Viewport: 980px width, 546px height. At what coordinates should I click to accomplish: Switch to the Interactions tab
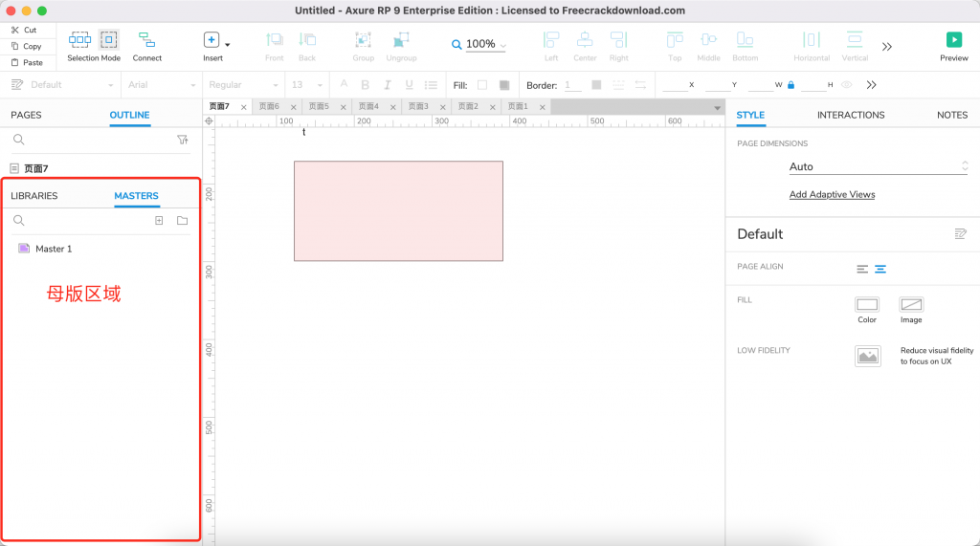coord(850,115)
